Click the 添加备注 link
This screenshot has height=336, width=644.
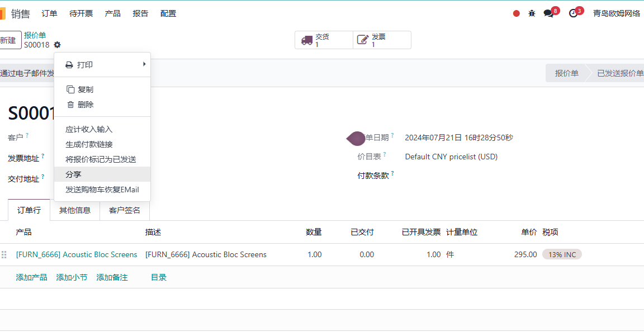112,278
